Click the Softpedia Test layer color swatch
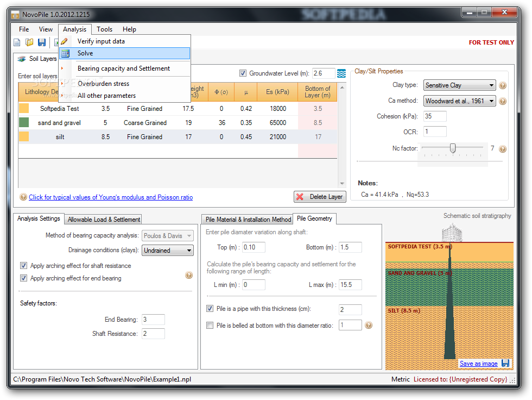Image resolution: width=532 pixels, height=400 pixels. coord(24,108)
